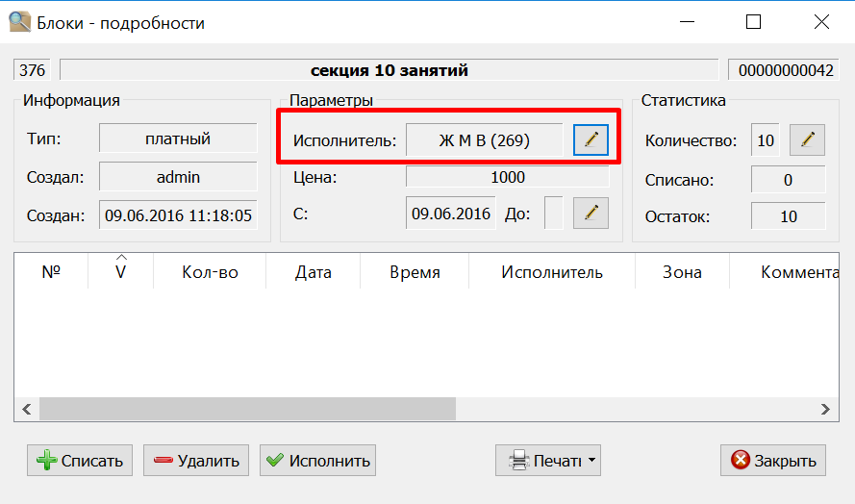This screenshot has width=855, height=504.
Task: Click the Списать button
Action: [80, 461]
